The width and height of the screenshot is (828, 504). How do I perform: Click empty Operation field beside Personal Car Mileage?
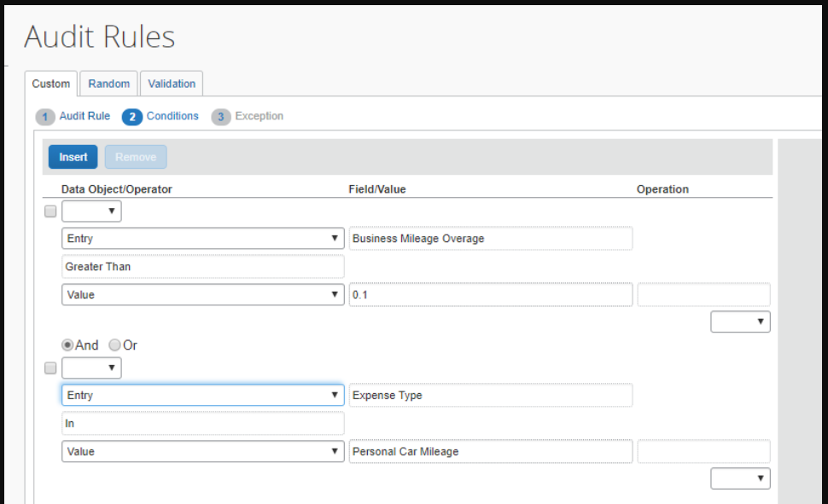[x=703, y=451]
